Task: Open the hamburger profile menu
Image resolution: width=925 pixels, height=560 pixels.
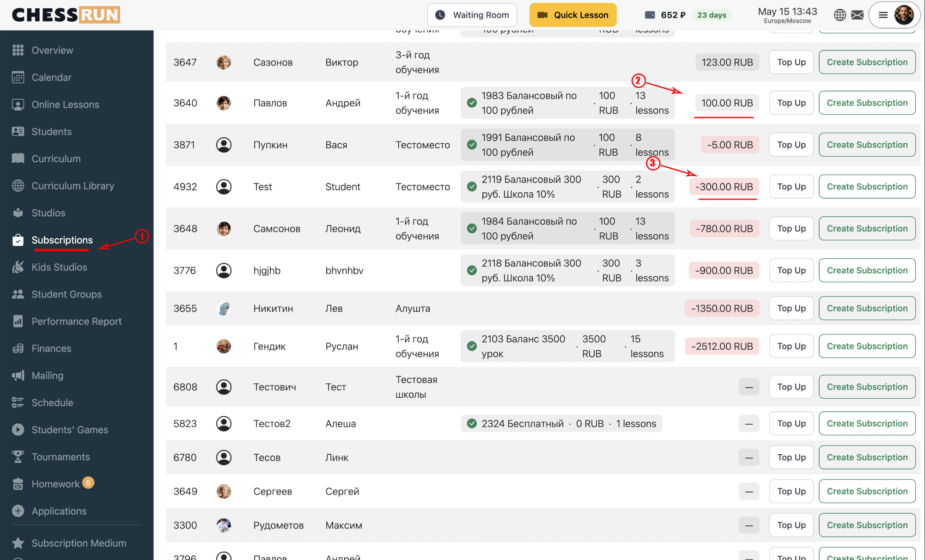Action: (883, 15)
